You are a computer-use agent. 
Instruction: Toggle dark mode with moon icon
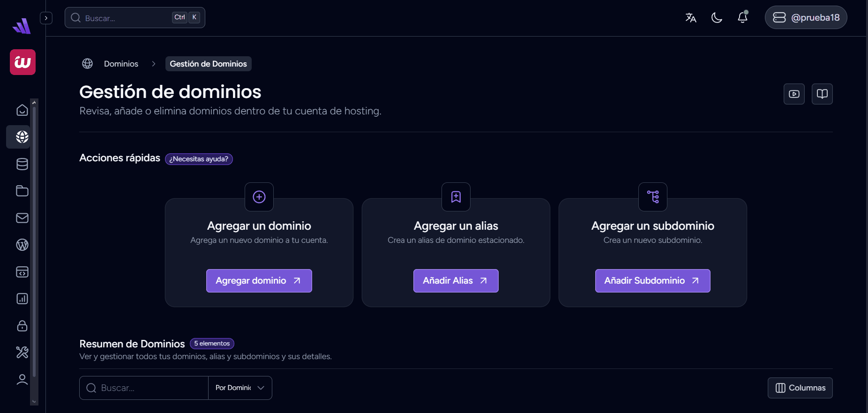(717, 18)
